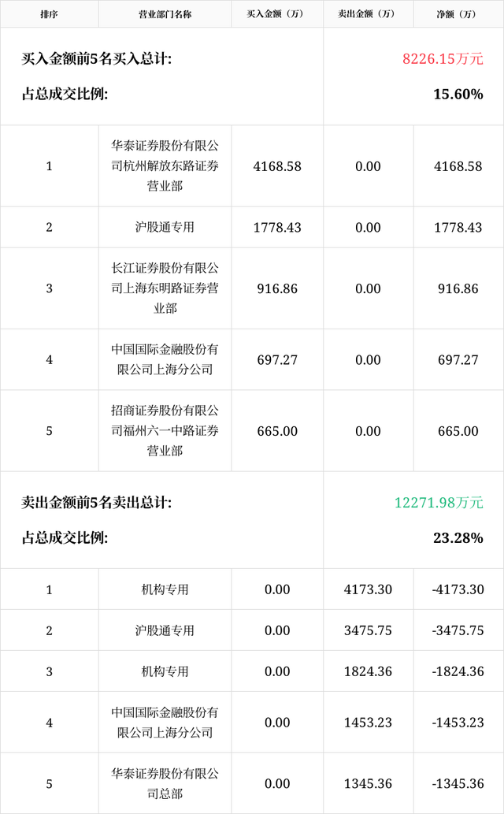
Task: Click the 净额（万） column header
Action: click(x=458, y=14)
